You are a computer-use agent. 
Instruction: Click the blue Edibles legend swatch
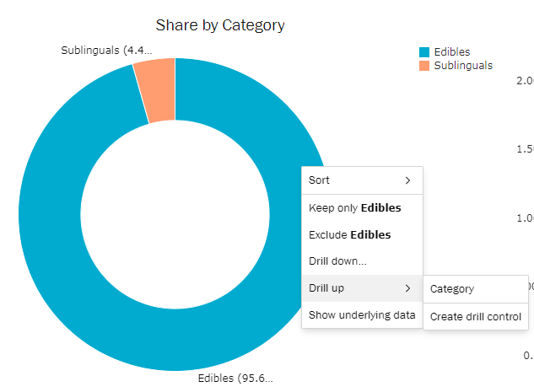424,52
